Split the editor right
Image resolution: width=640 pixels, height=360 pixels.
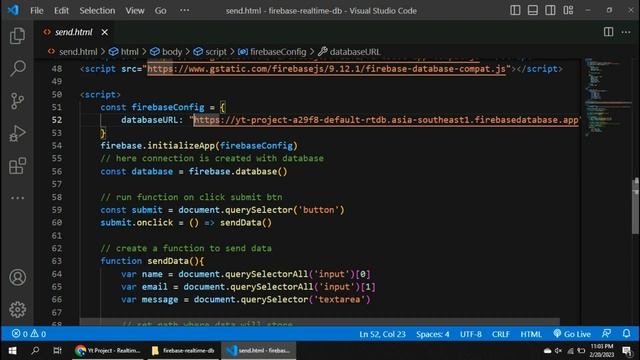tap(608, 32)
